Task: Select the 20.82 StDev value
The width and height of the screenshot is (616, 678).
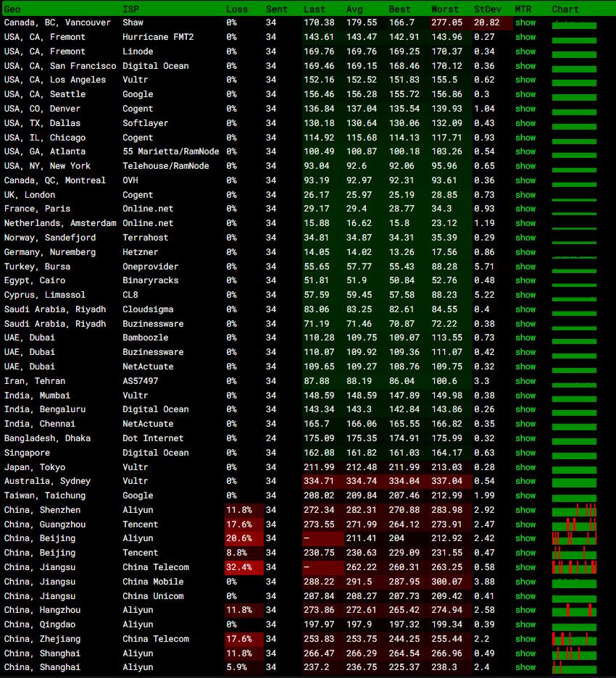Action: (x=487, y=22)
